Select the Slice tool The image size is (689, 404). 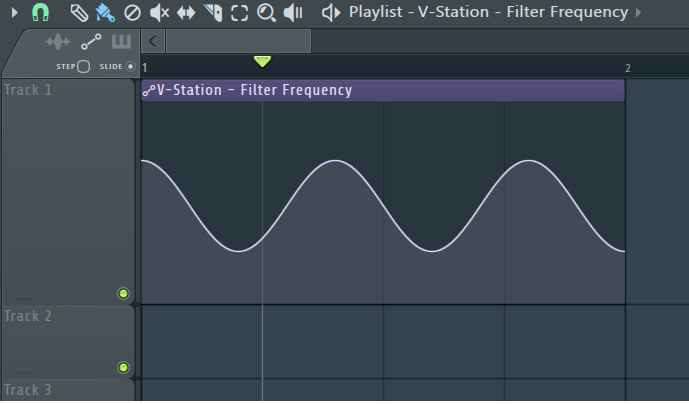[x=213, y=13]
